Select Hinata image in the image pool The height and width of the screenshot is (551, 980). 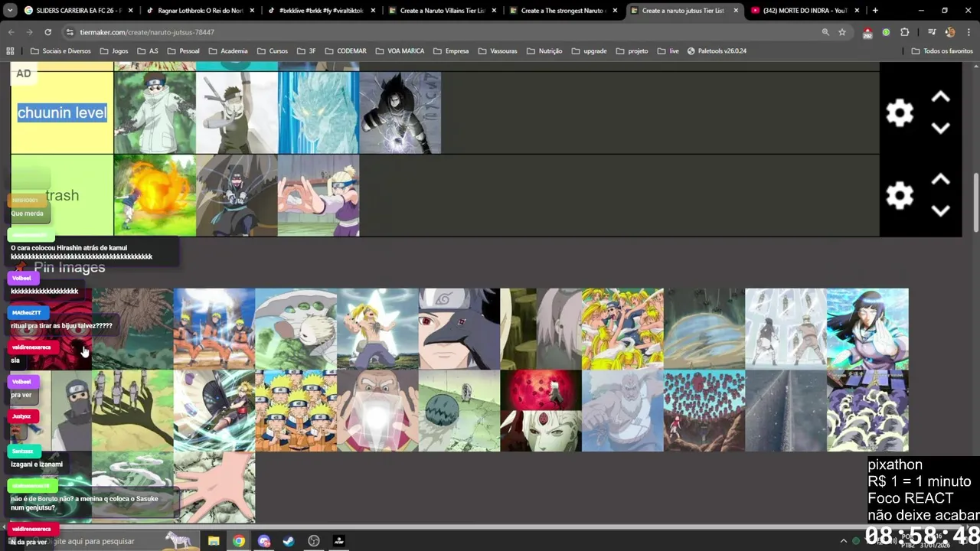[x=867, y=329]
